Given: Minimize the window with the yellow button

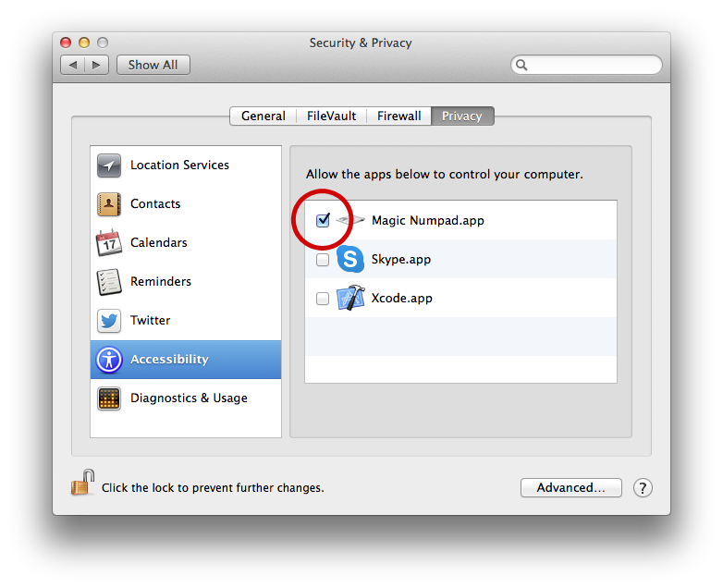Looking at the screenshot, I should [84, 43].
